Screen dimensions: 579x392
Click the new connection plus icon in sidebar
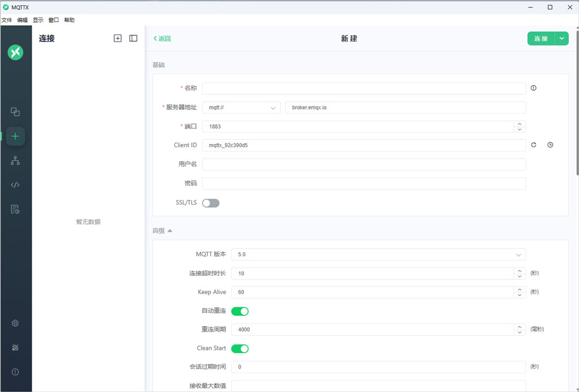(15, 137)
